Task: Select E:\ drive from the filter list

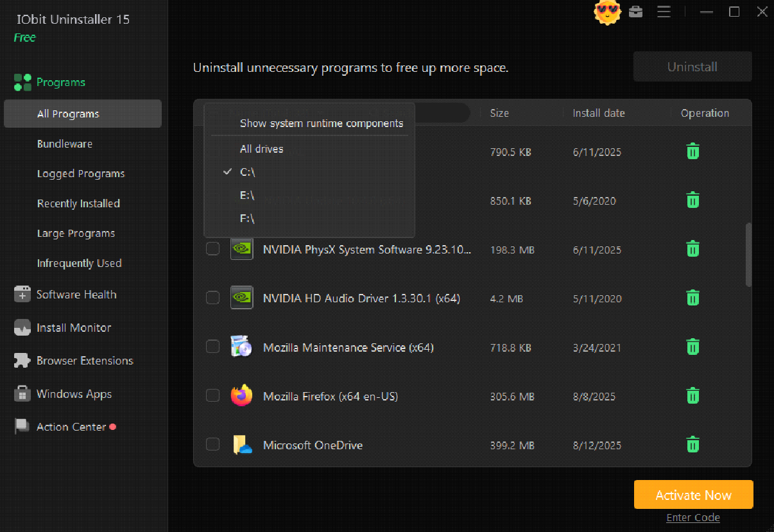Action: pos(247,196)
